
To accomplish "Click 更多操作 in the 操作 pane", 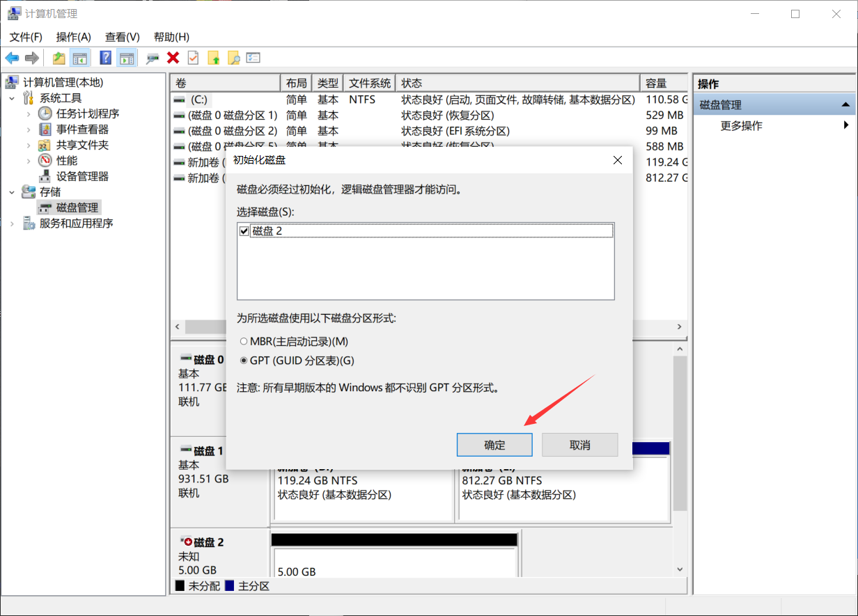I will point(741,126).
